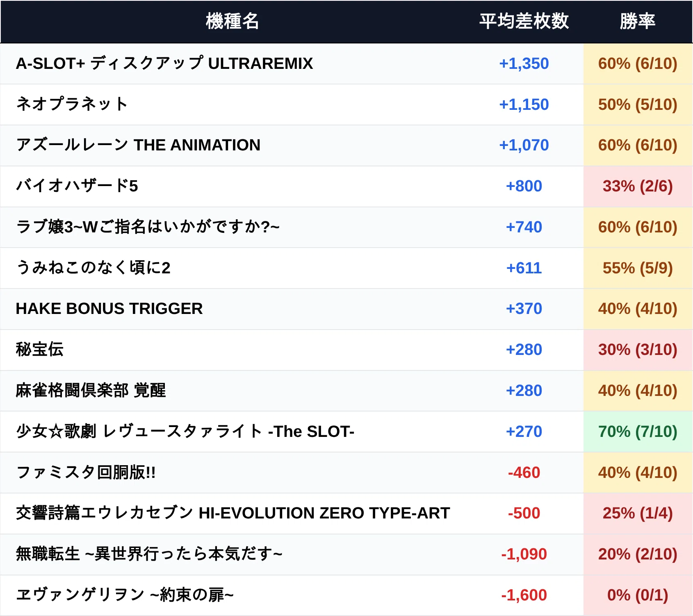
Task: Select the 無職転生 machine row
Action: pyautogui.click(x=346, y=554)
